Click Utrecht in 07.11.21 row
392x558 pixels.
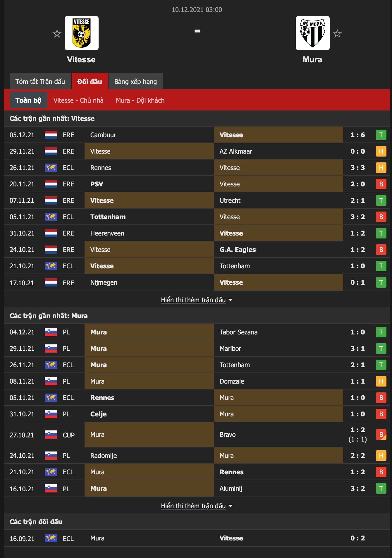(x=230, y=200)
